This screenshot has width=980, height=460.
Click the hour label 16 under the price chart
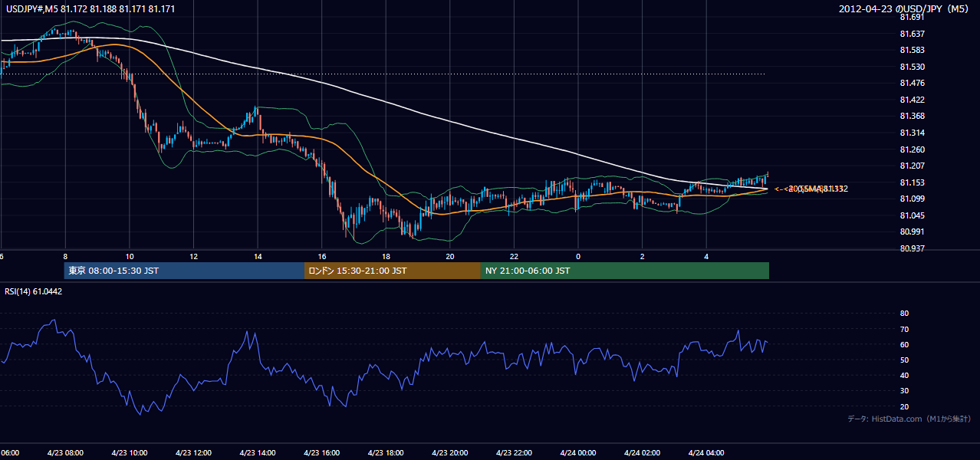[322, 257]
